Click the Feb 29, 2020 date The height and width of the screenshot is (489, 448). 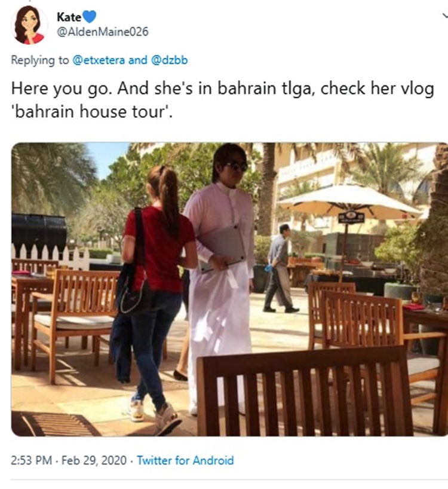pyautogui.click(x=94, y=460)
